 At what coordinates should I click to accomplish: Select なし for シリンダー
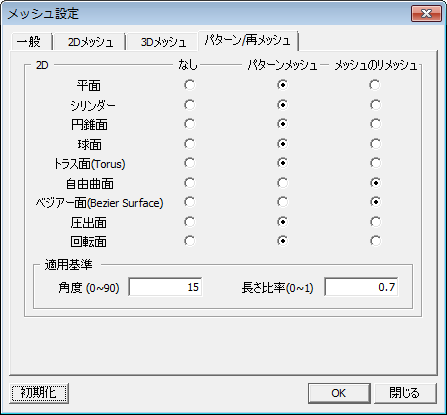[x=190, y=105]
